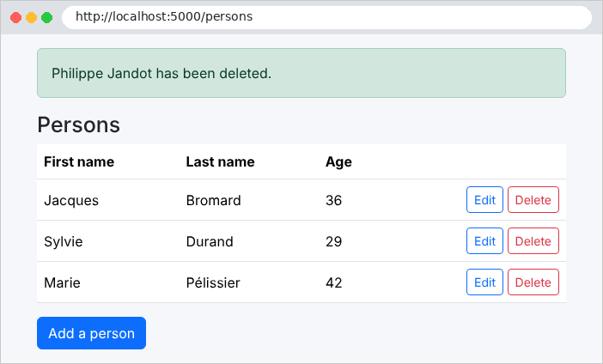Click the age 42 cell
Screen dimensions: 603x364
333,282
